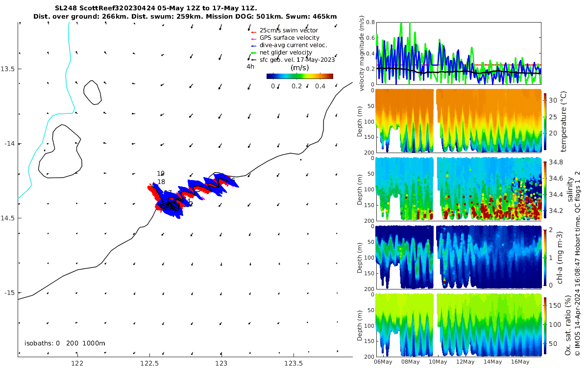Select the velocity (m/s) color bar
588x368 pixels.
(300, 76)
